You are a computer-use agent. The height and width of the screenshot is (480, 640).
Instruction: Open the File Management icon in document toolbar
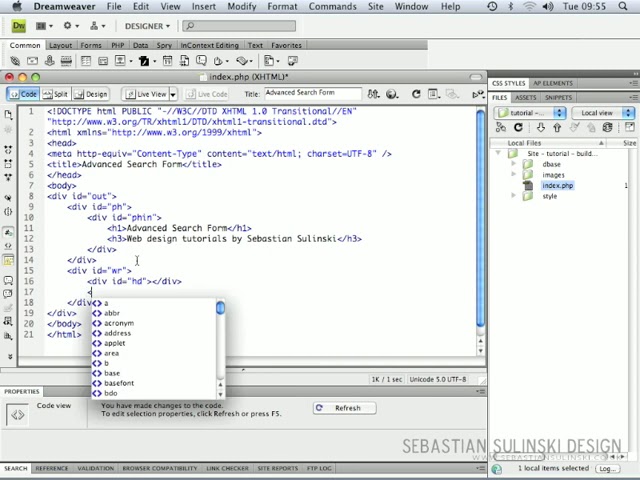pyautogui.click(x=373, y=94)
